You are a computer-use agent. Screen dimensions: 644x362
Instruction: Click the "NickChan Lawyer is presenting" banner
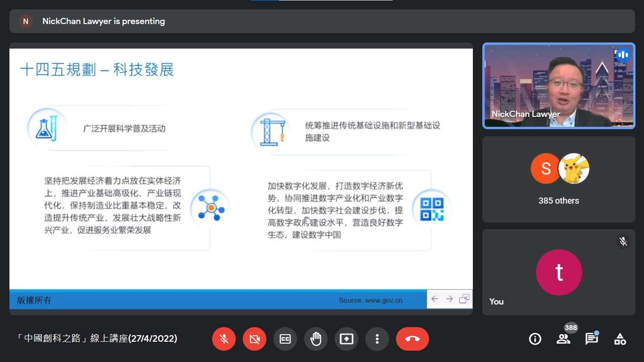coord(104,21)
